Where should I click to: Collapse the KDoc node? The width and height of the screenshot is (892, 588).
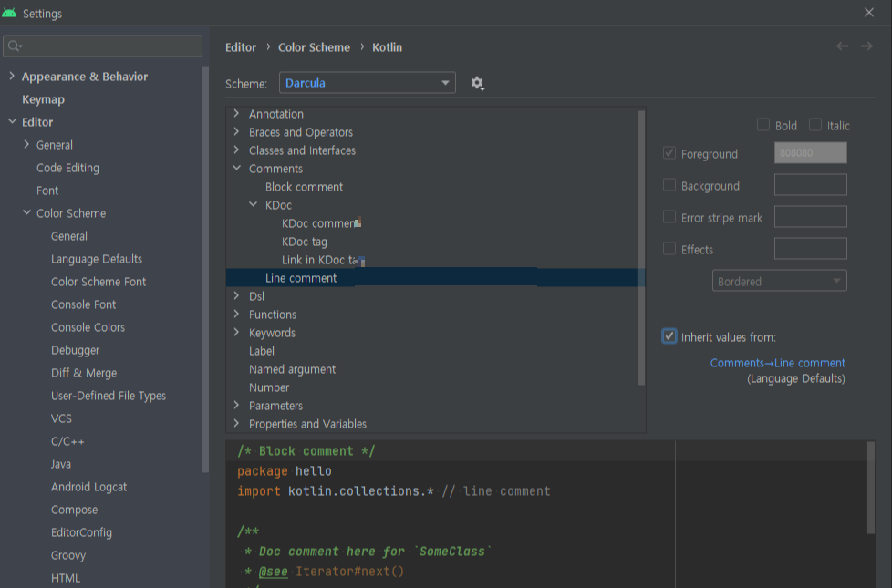[x=254, y=205]
